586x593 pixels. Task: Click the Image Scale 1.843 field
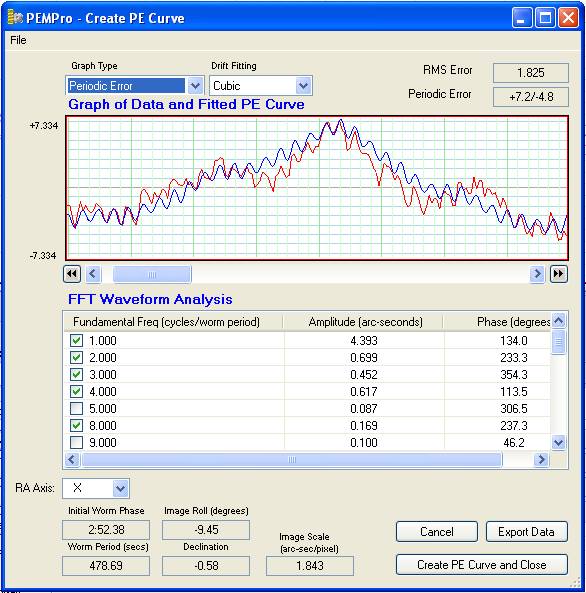point(310,566)
